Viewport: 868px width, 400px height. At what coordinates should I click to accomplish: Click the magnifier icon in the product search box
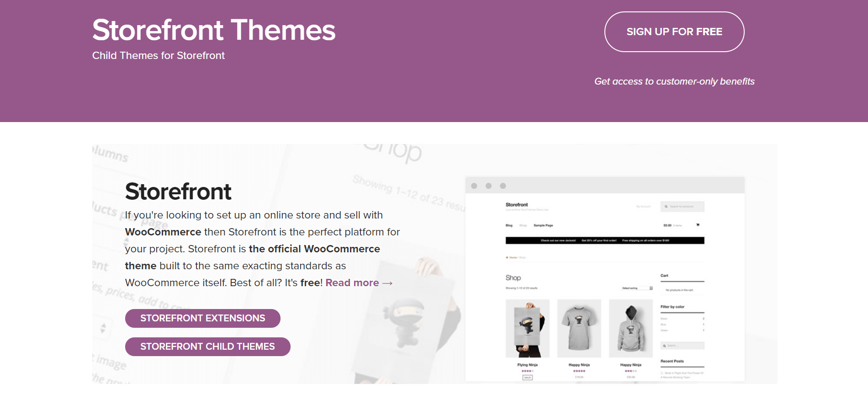666,207
